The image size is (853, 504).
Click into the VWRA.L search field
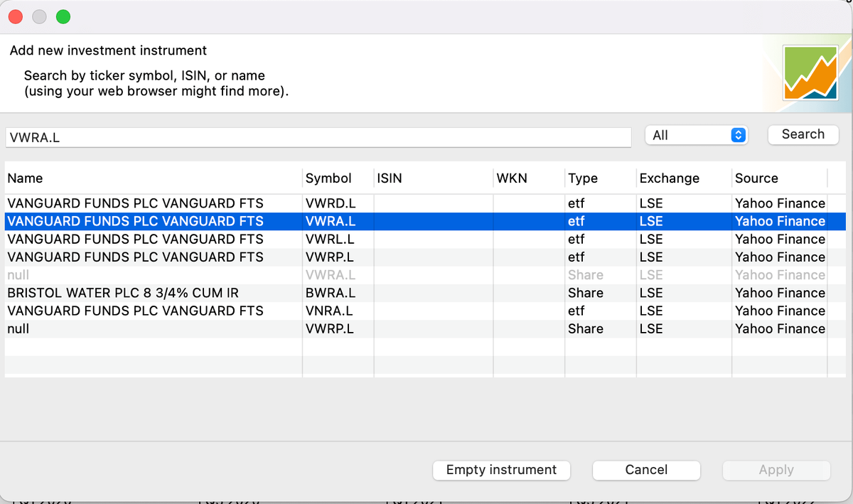point(318,137)
